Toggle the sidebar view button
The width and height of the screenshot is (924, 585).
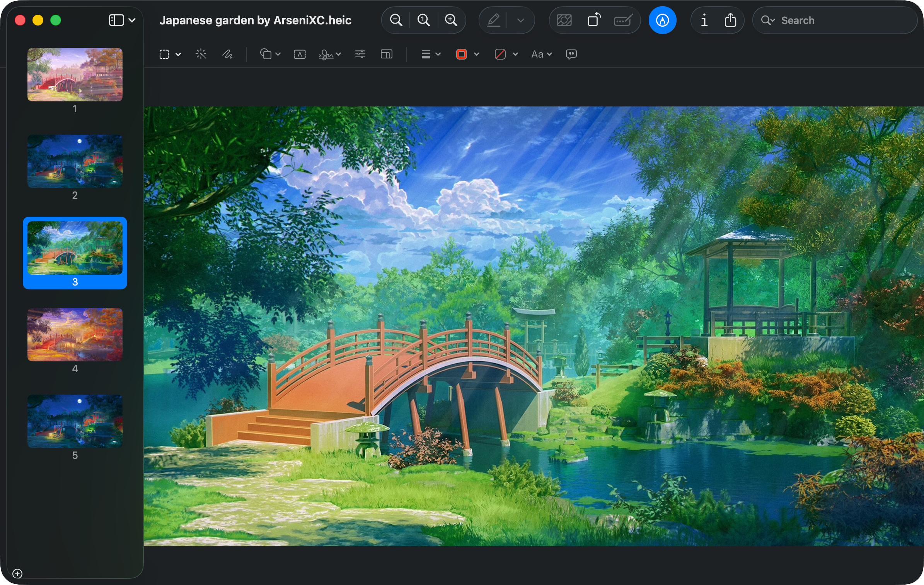coord(116,20)
